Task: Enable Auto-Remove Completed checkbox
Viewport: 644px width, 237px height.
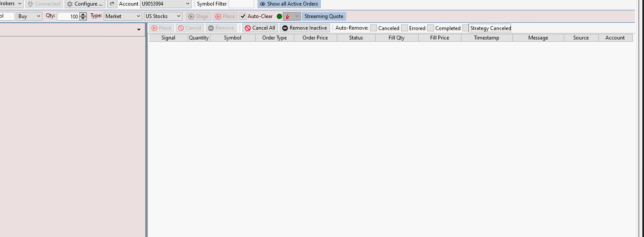Action: (431, 28)
